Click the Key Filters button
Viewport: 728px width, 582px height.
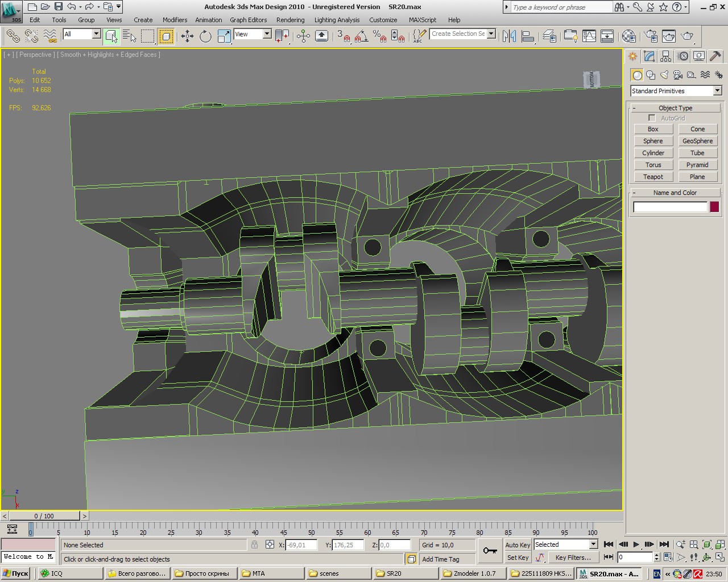point(573,558)
